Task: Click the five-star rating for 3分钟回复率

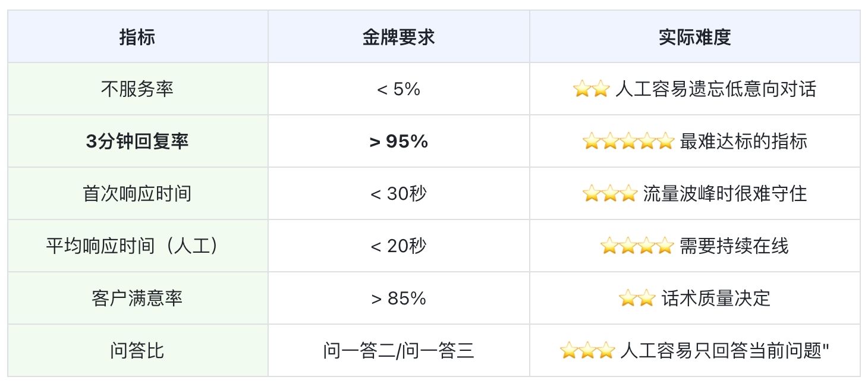Action: [628, 142]
